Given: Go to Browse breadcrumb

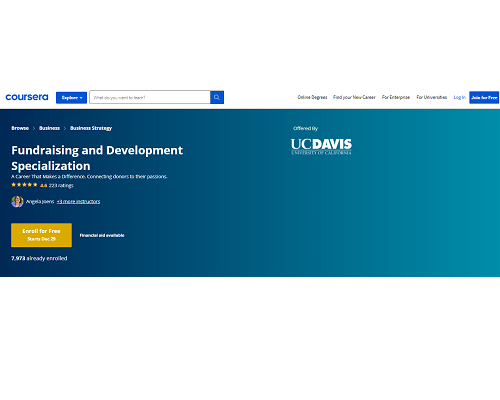Looking at the screenshot, I should (20, 128).
